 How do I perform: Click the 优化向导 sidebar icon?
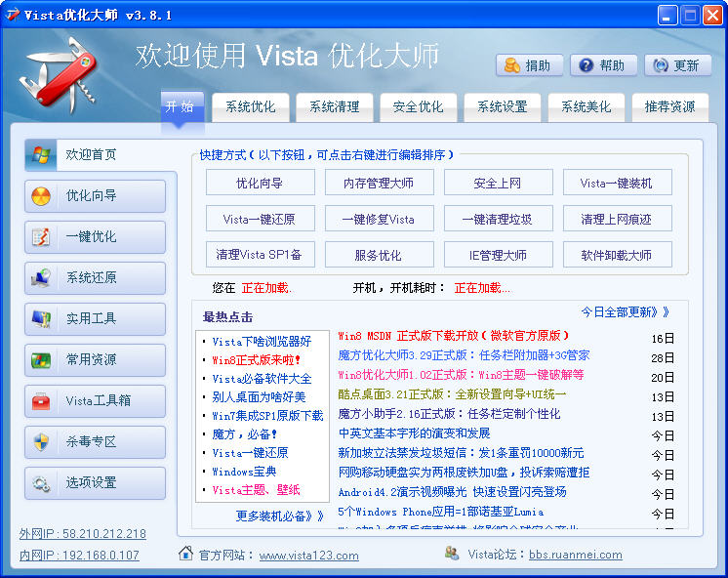pos(41,196)
